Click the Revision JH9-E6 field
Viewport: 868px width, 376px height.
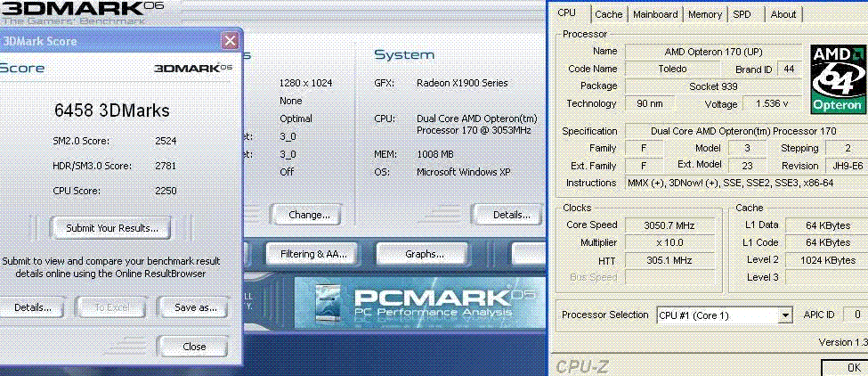click(x=847, y=166)
